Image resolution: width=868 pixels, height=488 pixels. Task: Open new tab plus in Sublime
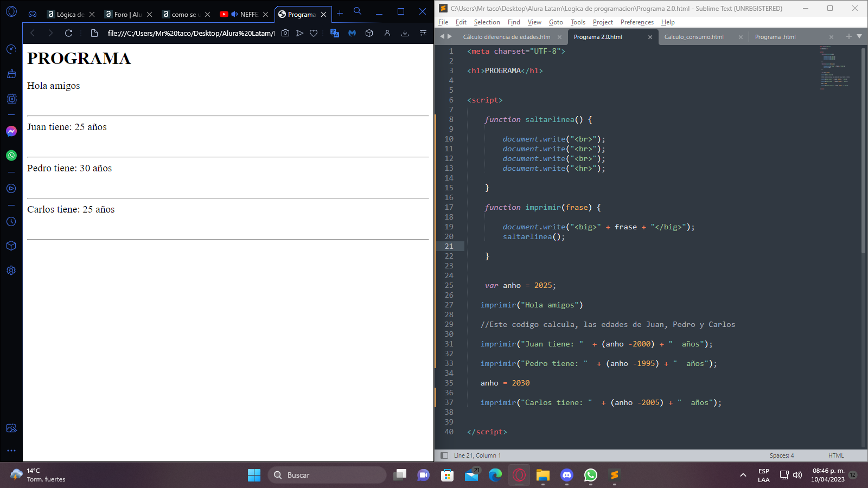(849, 36)
